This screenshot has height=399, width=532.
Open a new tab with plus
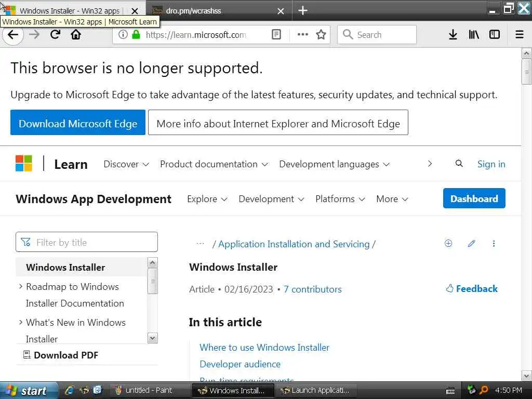(x=303, y=10)
